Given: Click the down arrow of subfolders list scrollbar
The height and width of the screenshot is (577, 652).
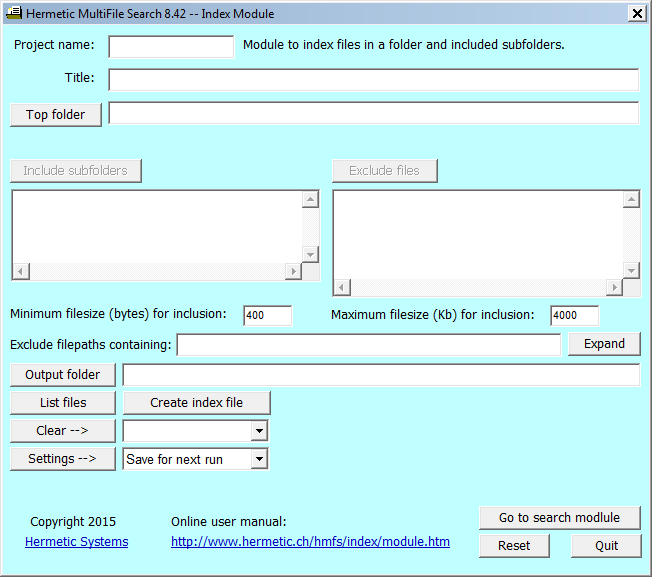Looking at the screenshot, I should tap(310, 254).
